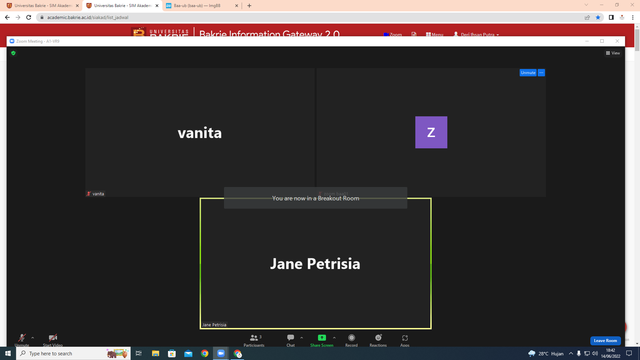This screenshot has height=360, width=640.
Task: Reload the browser page
Action: [29, 18]
